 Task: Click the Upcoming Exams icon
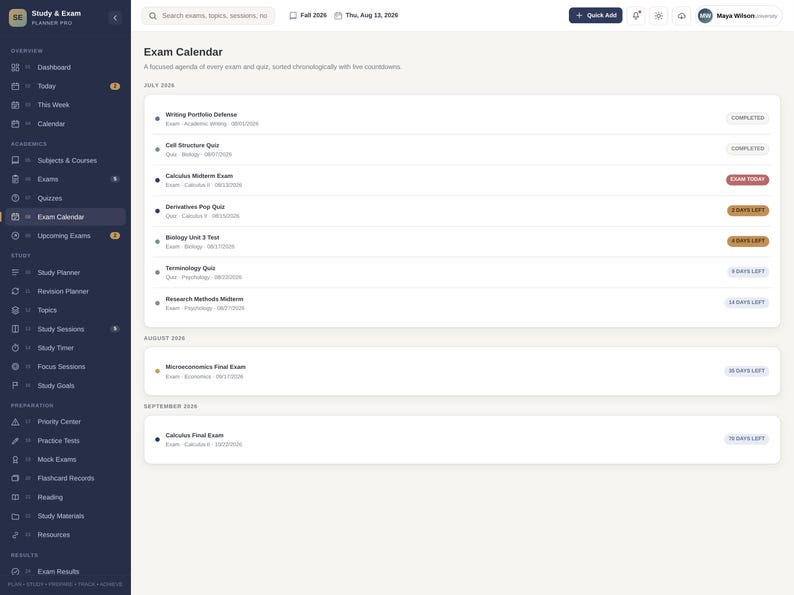pos(15,235)
